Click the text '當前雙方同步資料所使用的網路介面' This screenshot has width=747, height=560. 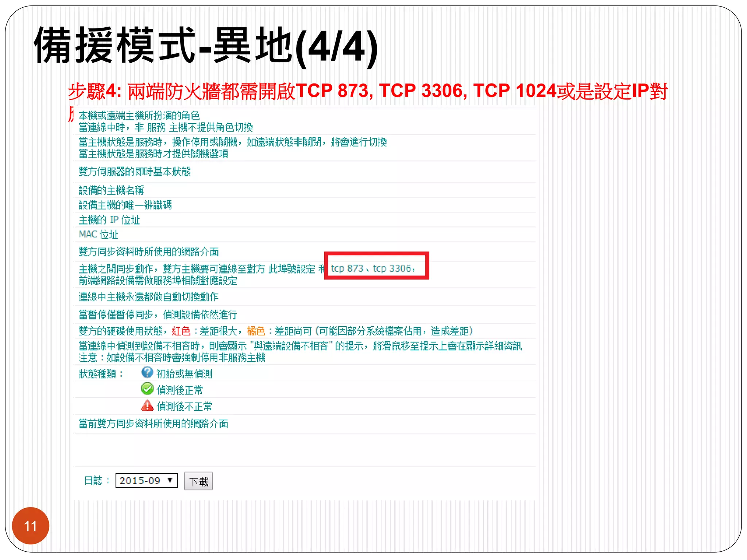[x=153, y=424]
